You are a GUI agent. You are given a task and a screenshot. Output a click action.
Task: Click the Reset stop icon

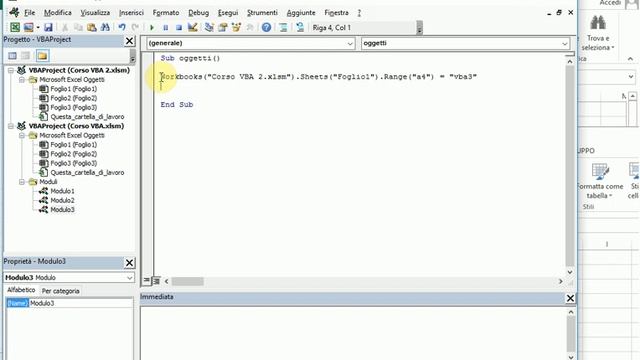point(179,27)
